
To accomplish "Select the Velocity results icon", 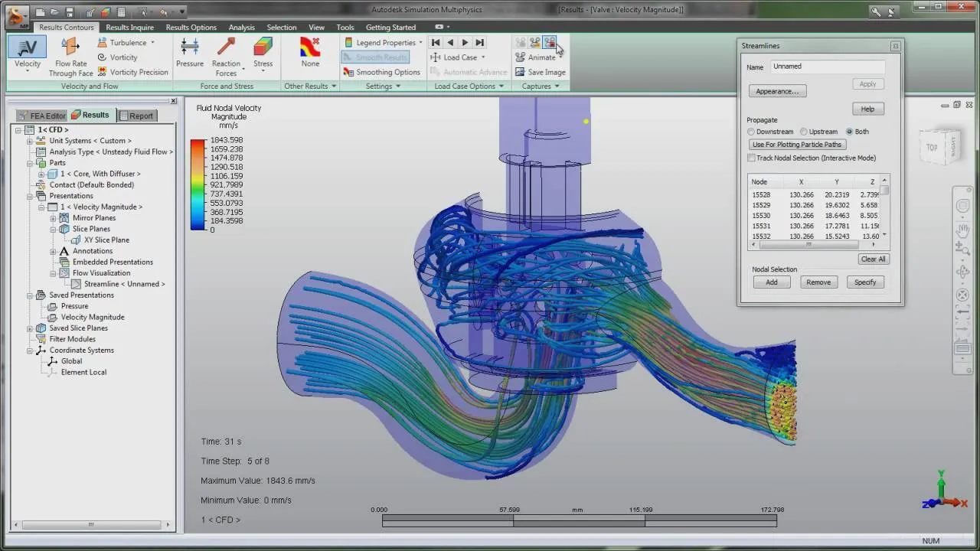I will tap(27, 47).
